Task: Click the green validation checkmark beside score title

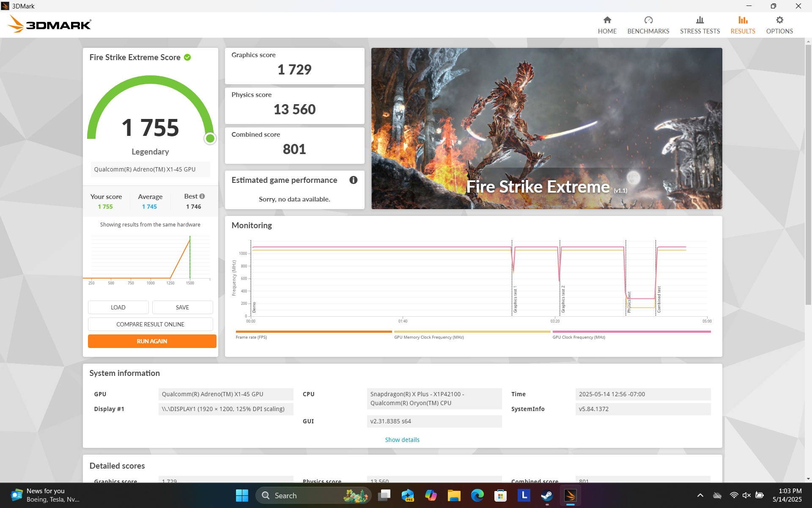Action: pyautogui.click(x=187, y=57)
